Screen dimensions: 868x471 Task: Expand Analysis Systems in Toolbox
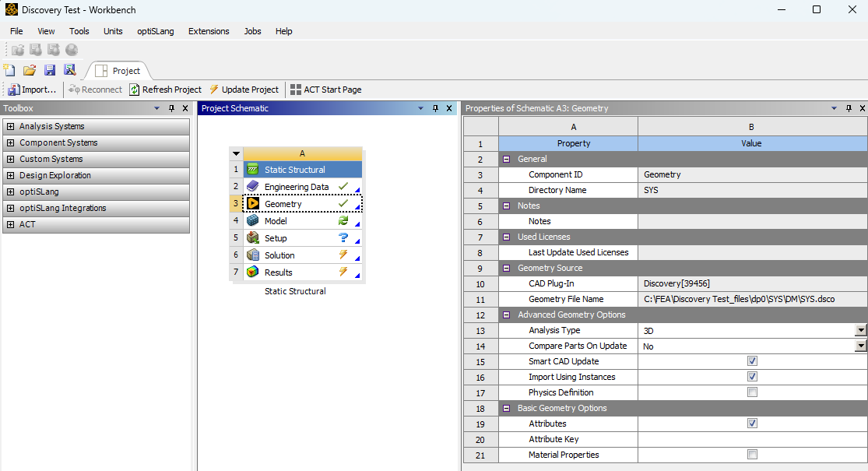11,126
